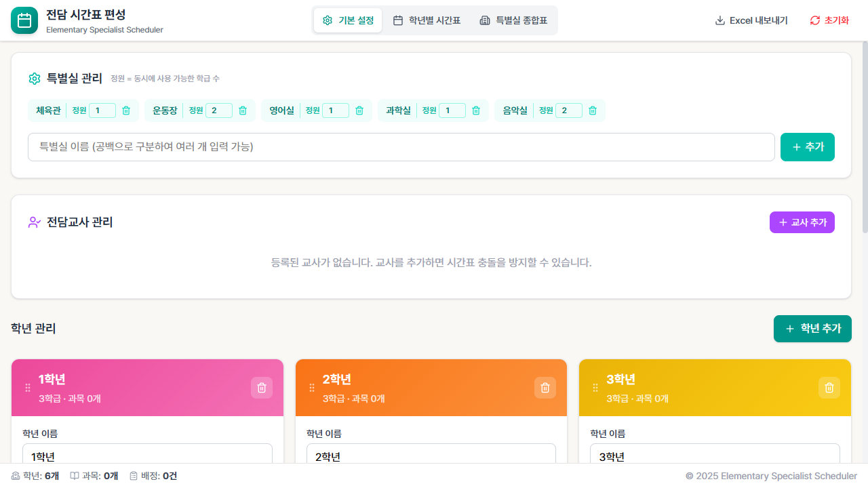Focus the 특별실 이름 input field
The width and height of the screenshot is (868, 488).
coord(401,147)
